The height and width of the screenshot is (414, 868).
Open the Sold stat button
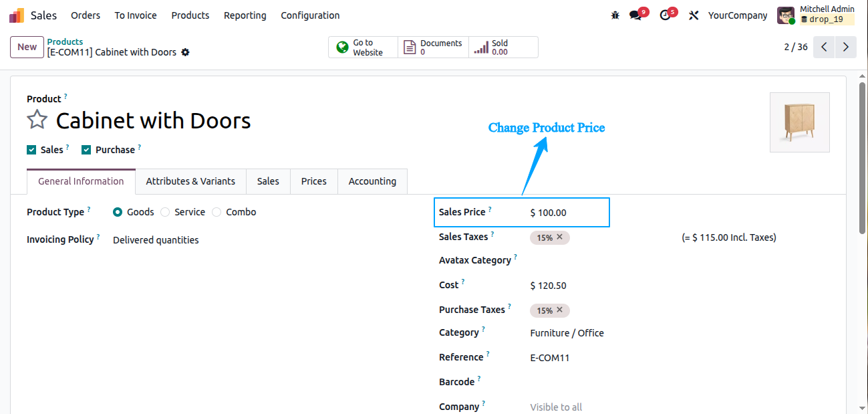[503, 47]
